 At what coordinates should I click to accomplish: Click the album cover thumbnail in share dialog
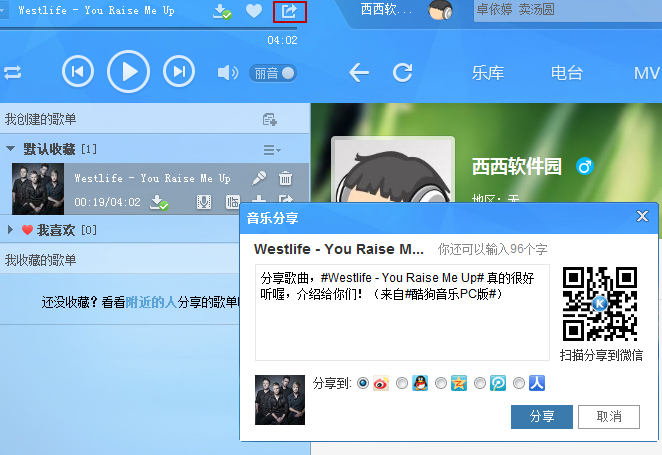pyautogui.click(x=280, y=400)
